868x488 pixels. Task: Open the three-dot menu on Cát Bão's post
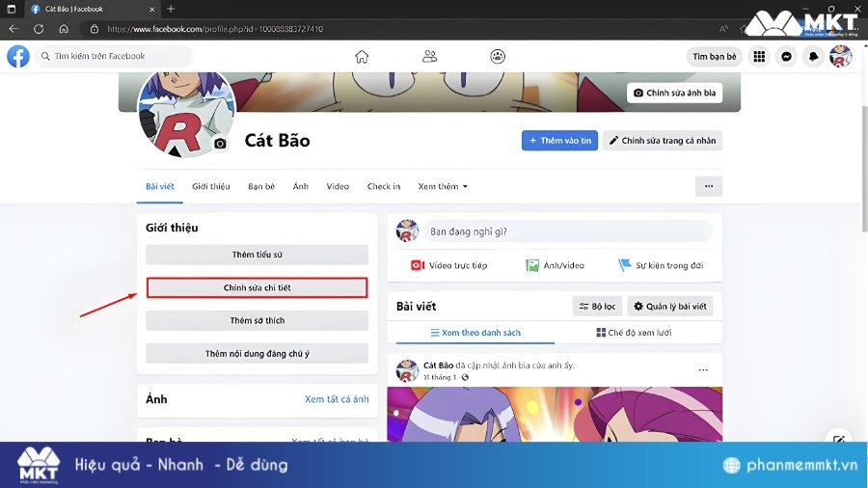click(x=703, y=370)
